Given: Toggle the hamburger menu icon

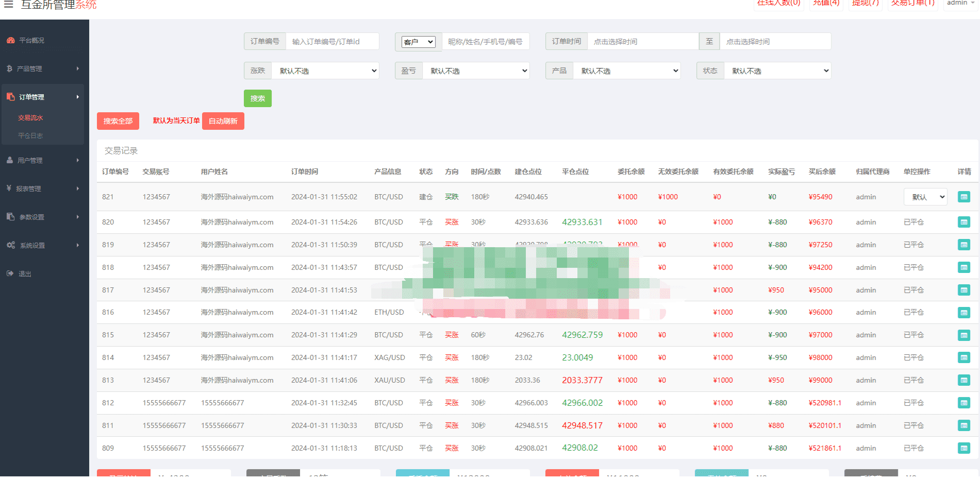Looking at the screenshot, I should point(9,4).
